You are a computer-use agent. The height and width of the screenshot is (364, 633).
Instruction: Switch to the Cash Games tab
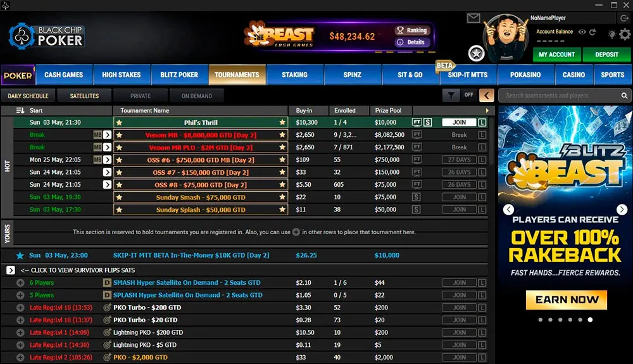(64, 75)
